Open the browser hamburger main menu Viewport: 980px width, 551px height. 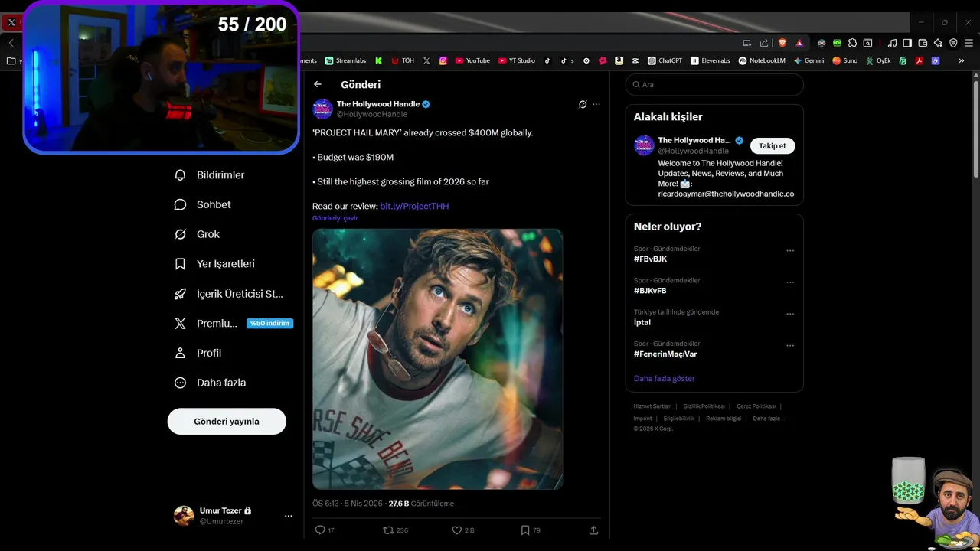click(969, 43)
